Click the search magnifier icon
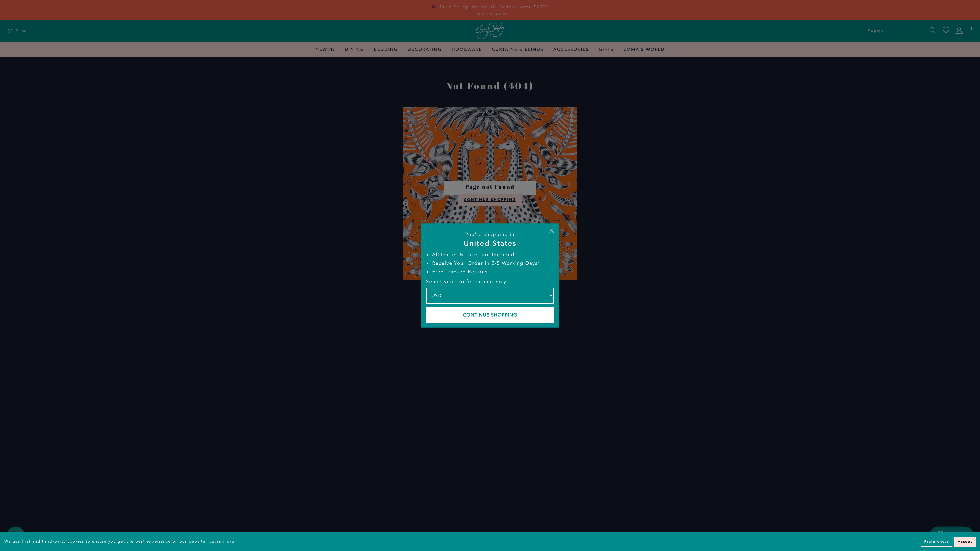 tap(932, 30)
